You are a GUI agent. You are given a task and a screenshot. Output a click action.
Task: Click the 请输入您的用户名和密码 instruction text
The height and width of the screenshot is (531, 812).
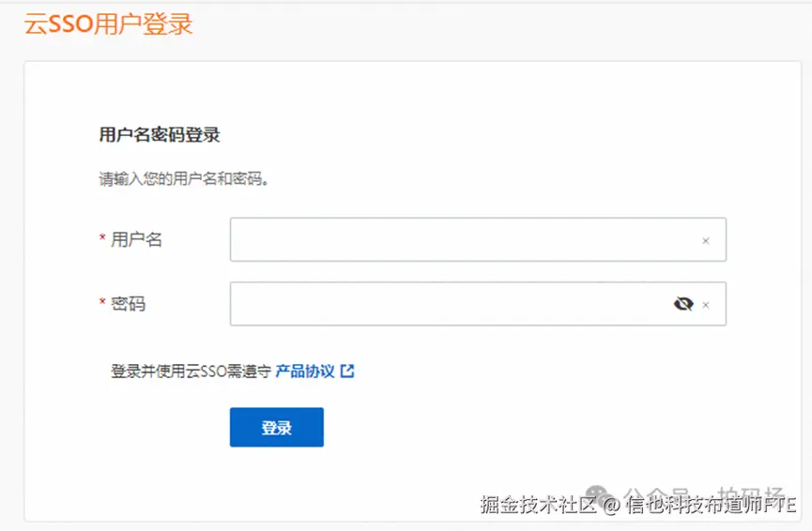pyautogui.click(x=185, y=179)
